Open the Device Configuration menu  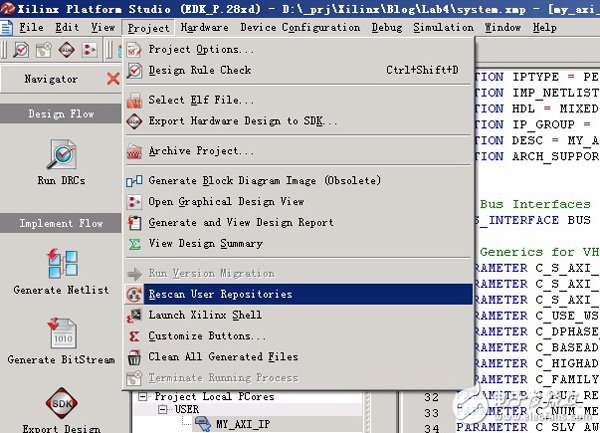[286, 28]
